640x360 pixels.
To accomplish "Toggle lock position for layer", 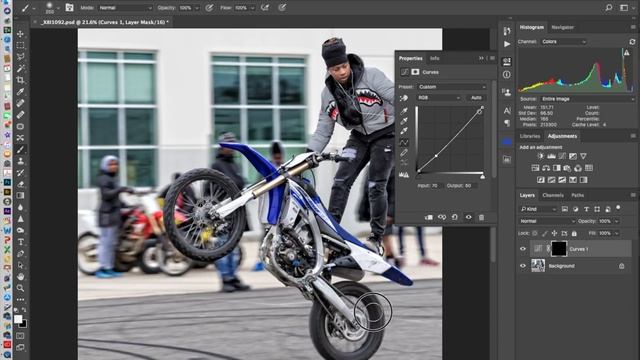I will tap(554, 233).
